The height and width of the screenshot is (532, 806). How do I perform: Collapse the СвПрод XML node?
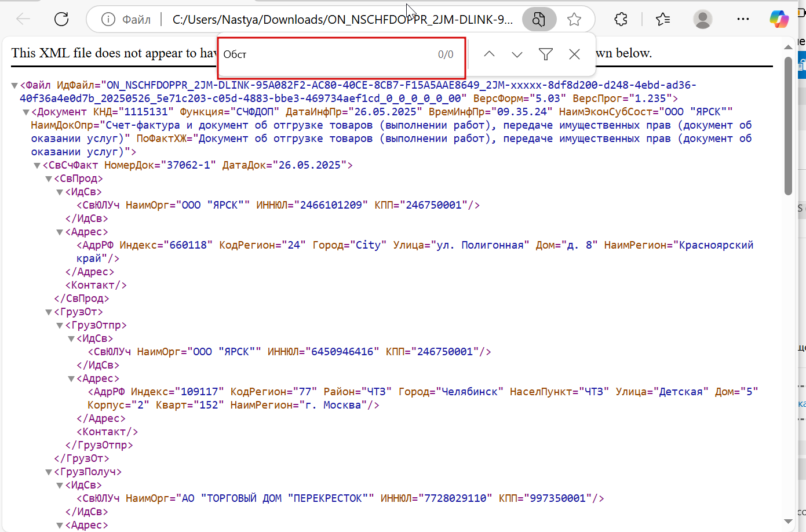pos(49,179)
